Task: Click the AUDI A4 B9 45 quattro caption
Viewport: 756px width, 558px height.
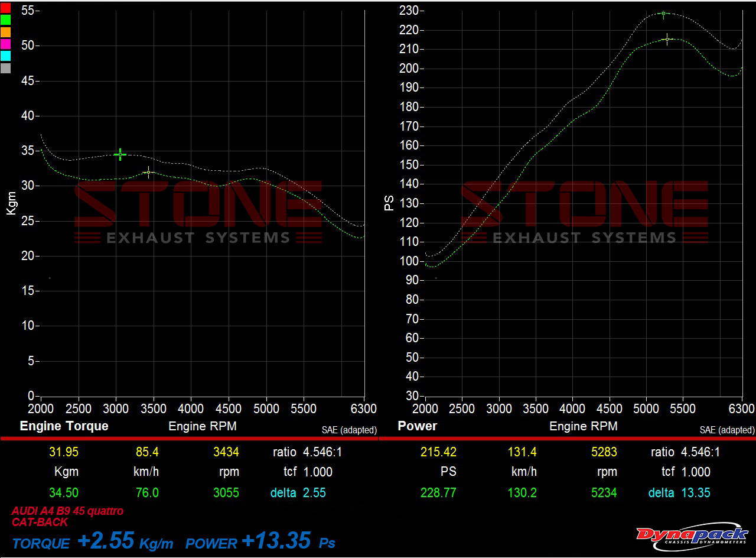Action: click(x=68, y=511)
